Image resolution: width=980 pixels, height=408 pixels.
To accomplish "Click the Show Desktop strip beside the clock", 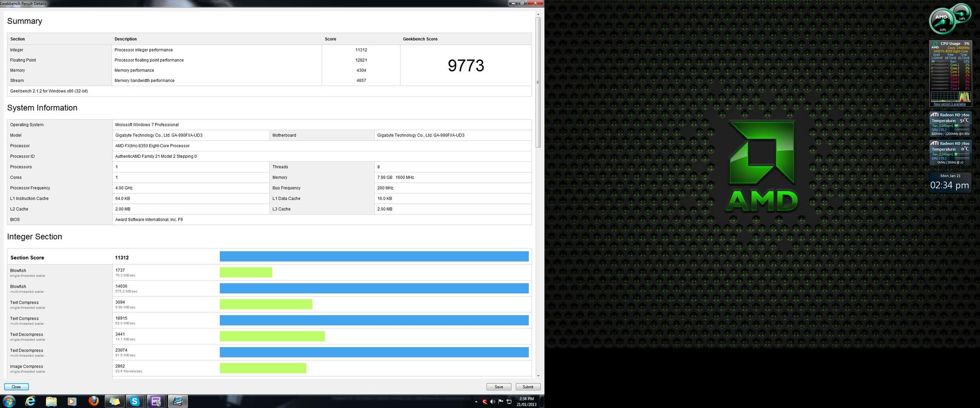I will [542, 401].
